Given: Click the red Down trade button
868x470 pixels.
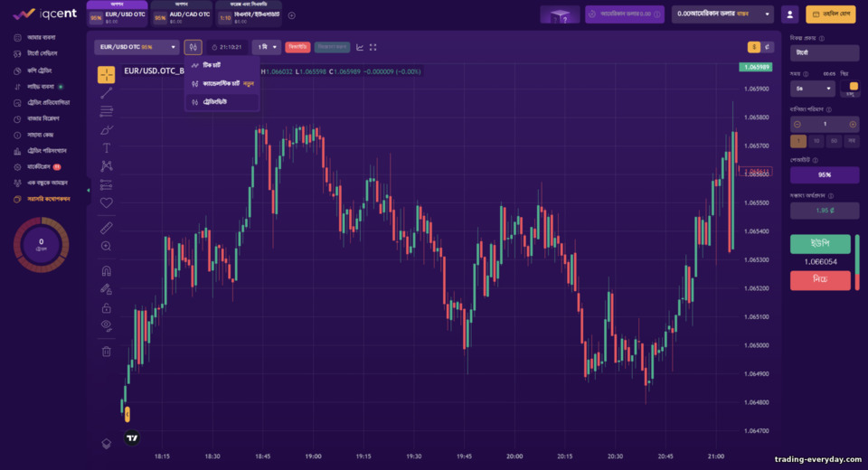Looking at the screenshot, I should pos(820,280).
